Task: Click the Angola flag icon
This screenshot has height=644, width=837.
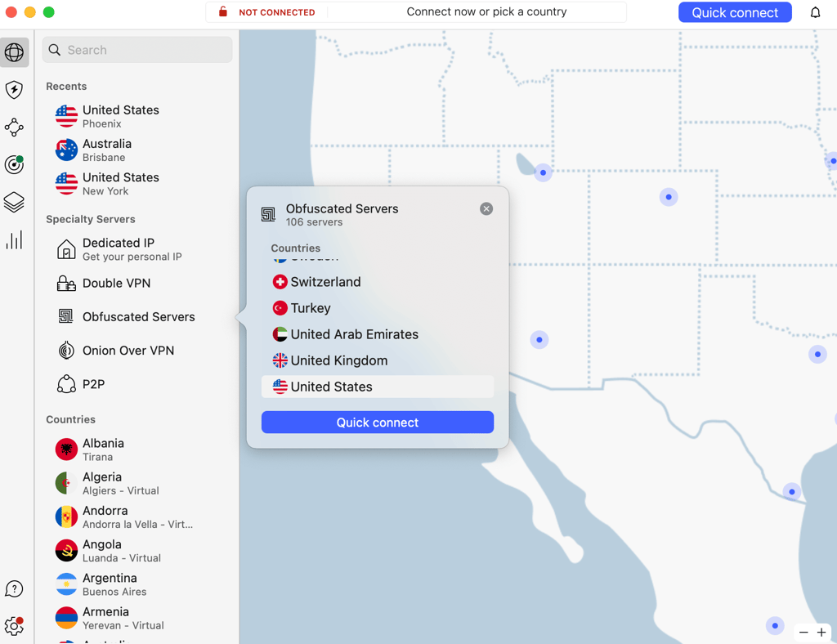Action: (66, 550)
